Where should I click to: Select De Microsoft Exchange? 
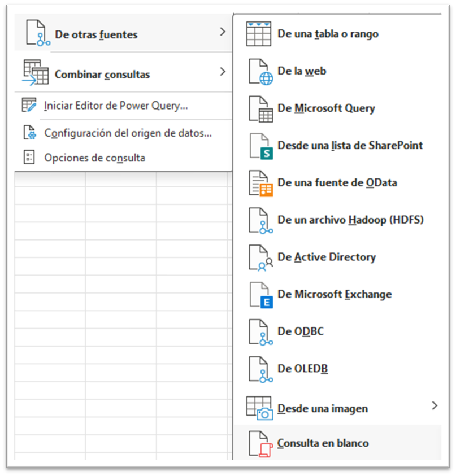(x=338, y=294)
